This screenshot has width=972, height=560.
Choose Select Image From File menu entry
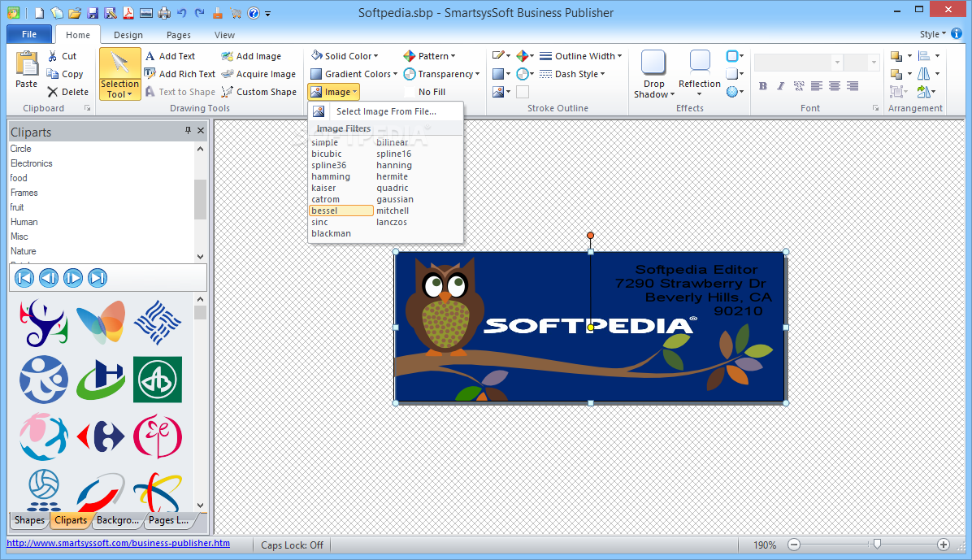click(x=385, y=111)
